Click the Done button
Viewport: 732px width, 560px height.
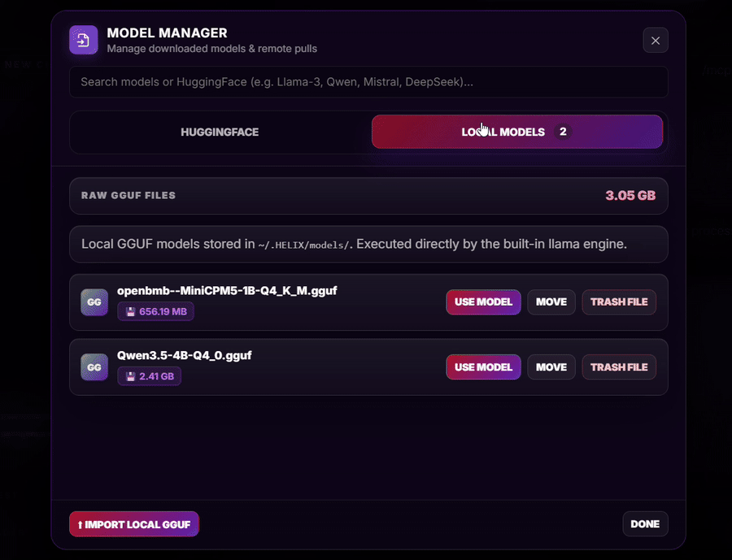pos(645,524)
